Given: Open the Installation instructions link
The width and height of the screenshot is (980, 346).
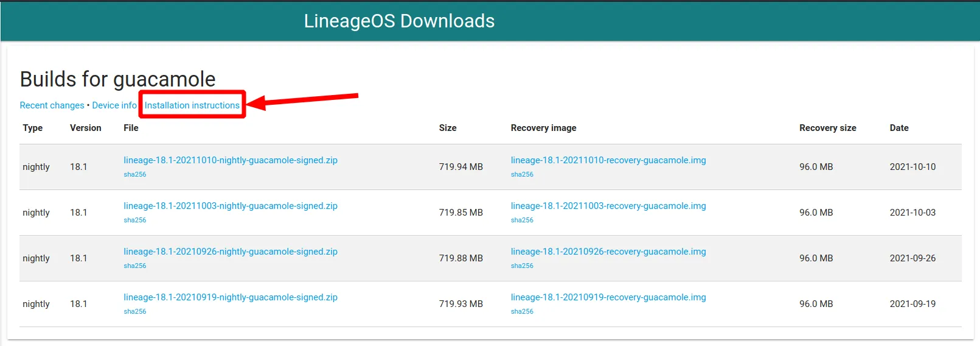Looking at the screenshot, I should pos(192,105).
